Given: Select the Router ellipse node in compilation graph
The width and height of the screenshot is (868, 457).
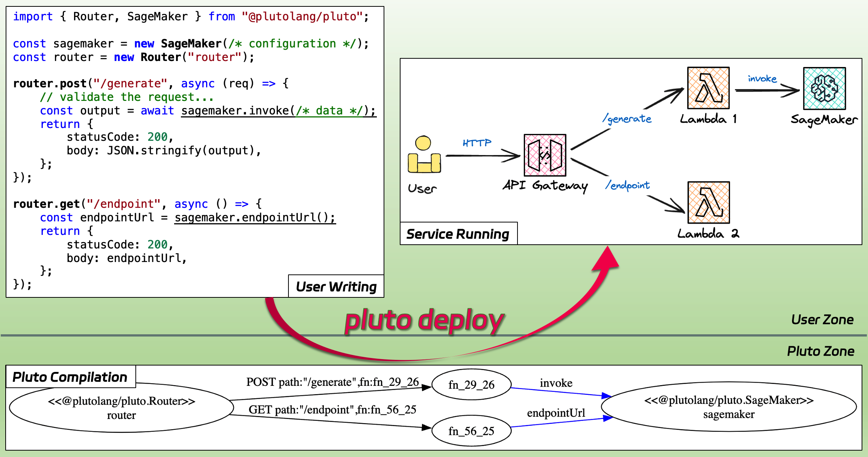Looking at the screenshot, I should (121, 408).
